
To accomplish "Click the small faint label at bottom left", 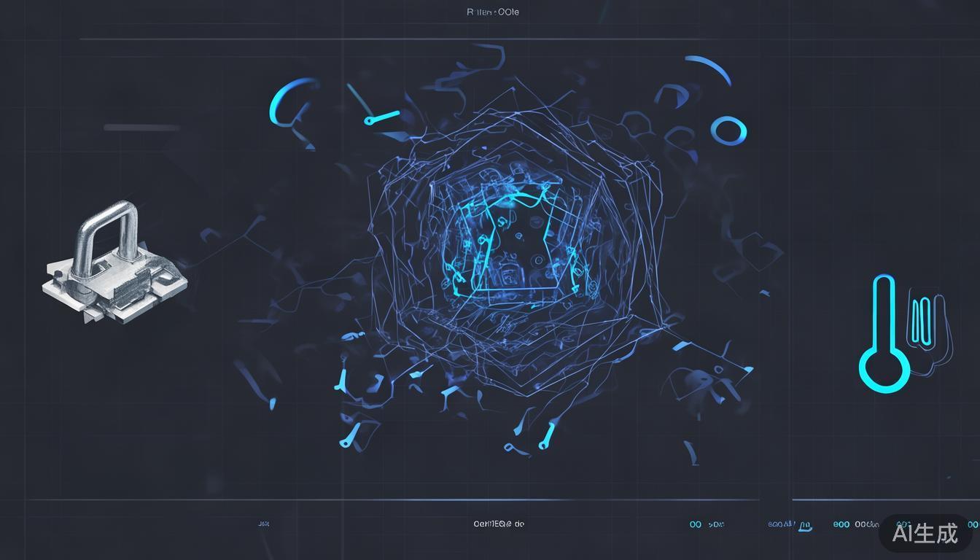I will [x=263, y=524].
